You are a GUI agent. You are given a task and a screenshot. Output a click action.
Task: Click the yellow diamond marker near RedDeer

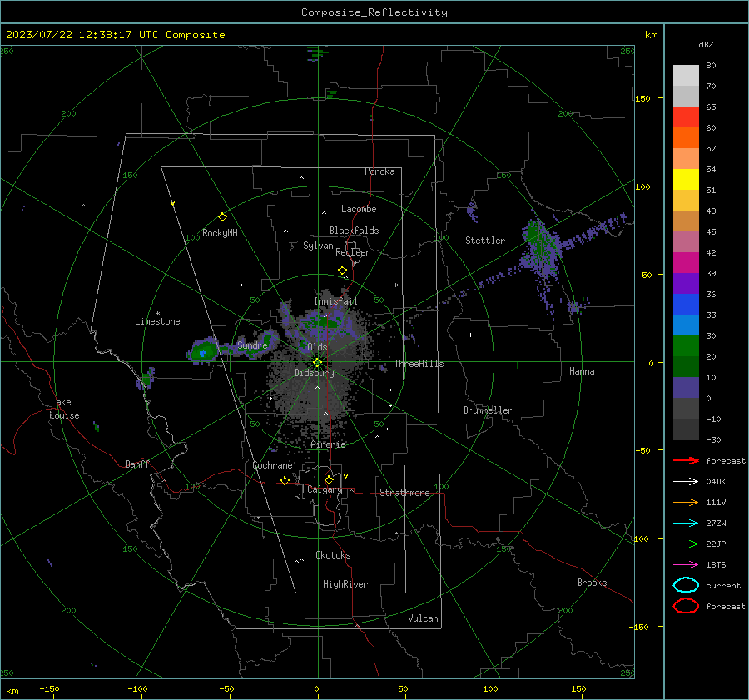point(342,271)
